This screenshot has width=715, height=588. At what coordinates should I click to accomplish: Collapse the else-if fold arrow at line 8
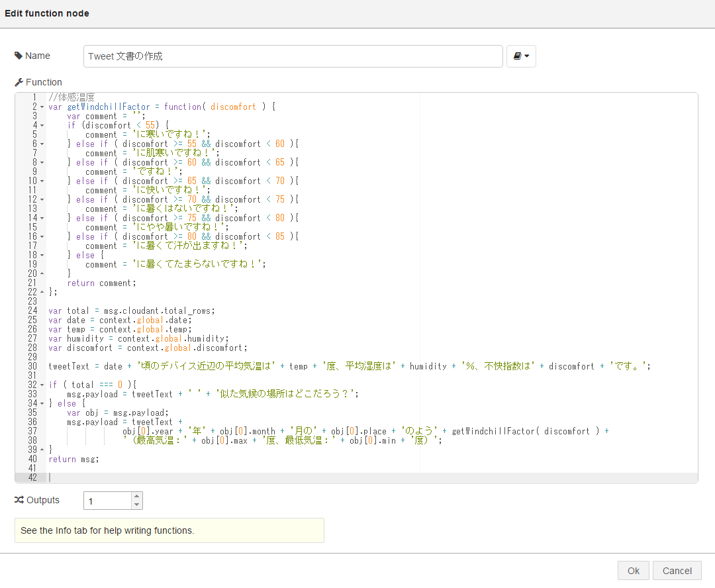42,162
